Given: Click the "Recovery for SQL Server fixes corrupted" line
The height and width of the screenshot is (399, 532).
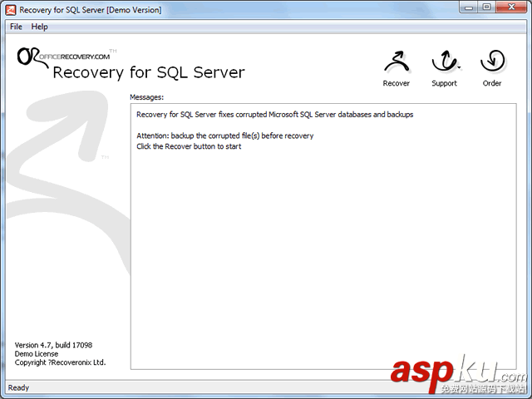Looking at the screenshot, I should [x=275, y=115].
